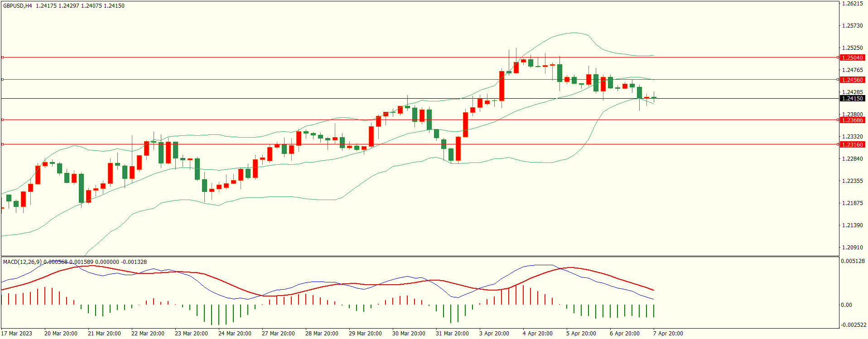
Task: Select the red 1.23686 price tag
Action: pyautogui.click(x=852, y=120)
